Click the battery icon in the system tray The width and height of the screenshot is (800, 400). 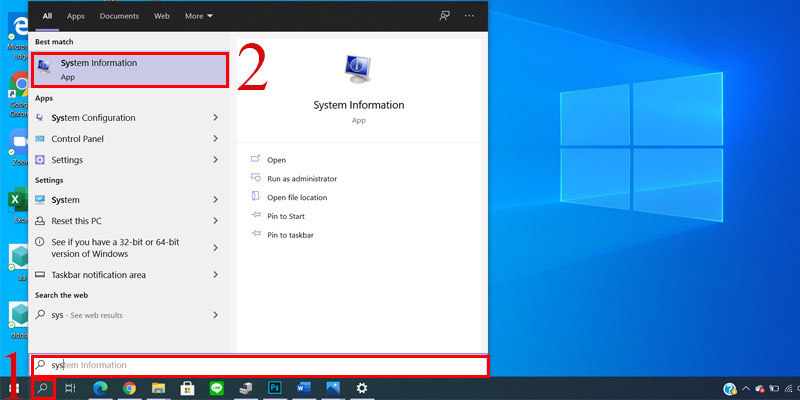774,389
